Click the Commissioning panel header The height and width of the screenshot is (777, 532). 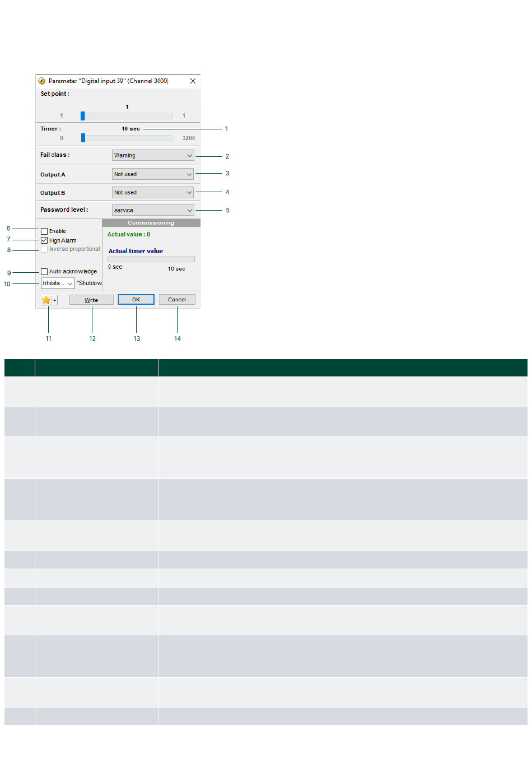(x=151, y=223)
